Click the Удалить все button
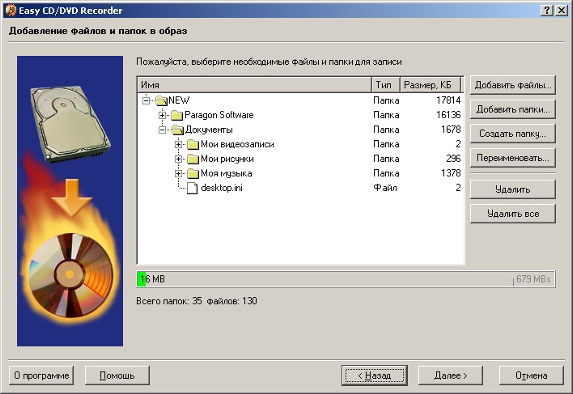 pyautogui.click(x=513, y=213)
